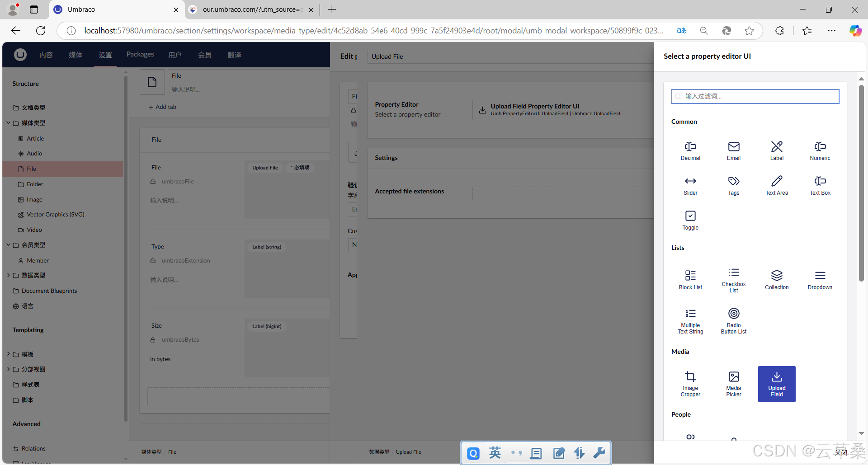Pick the Slider property editor

coord(690,186)
